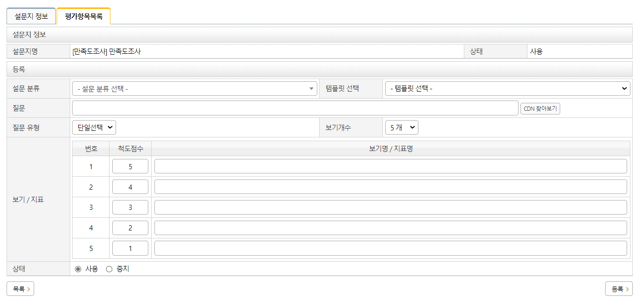Click the 목록 button
The image size is (644, 301).
point(20,289)
